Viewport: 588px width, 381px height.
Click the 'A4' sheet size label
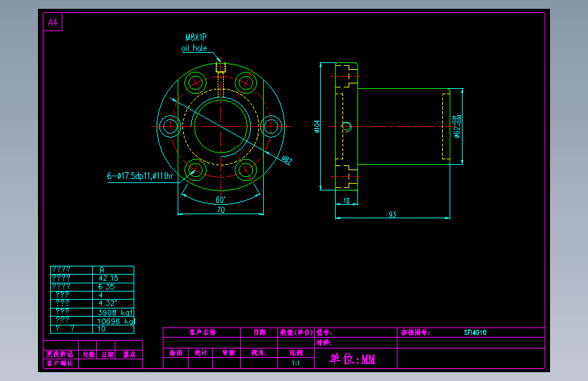click(x=53, y=22)
